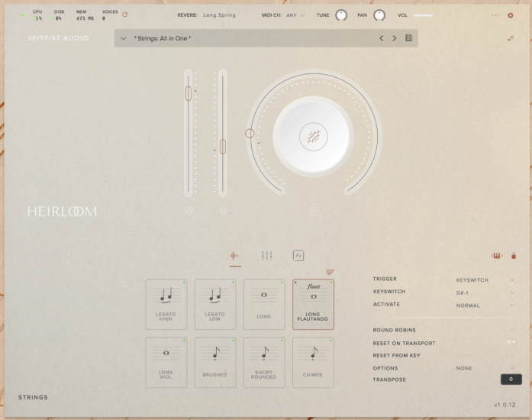The image size is (532, 420).
Task: Toggle green load dot on Brushed
Action: coord(233,341)
